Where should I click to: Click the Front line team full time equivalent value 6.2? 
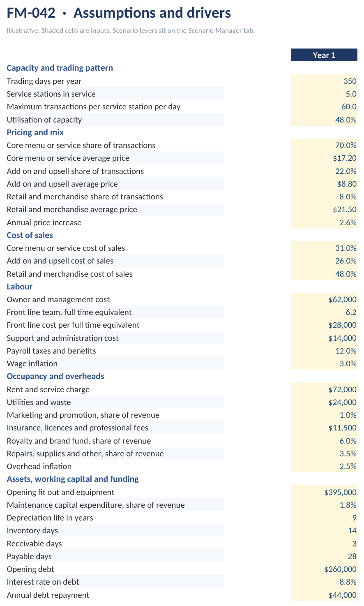(324, 312)
